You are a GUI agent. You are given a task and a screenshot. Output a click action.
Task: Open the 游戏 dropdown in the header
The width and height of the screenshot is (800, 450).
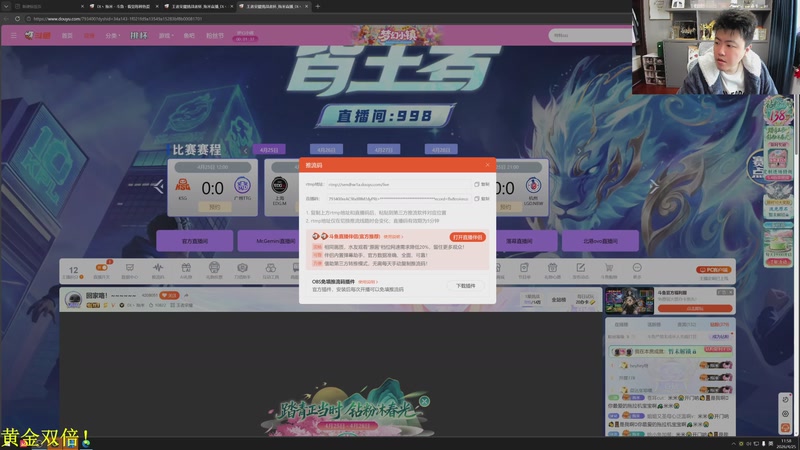pos(165,36)
